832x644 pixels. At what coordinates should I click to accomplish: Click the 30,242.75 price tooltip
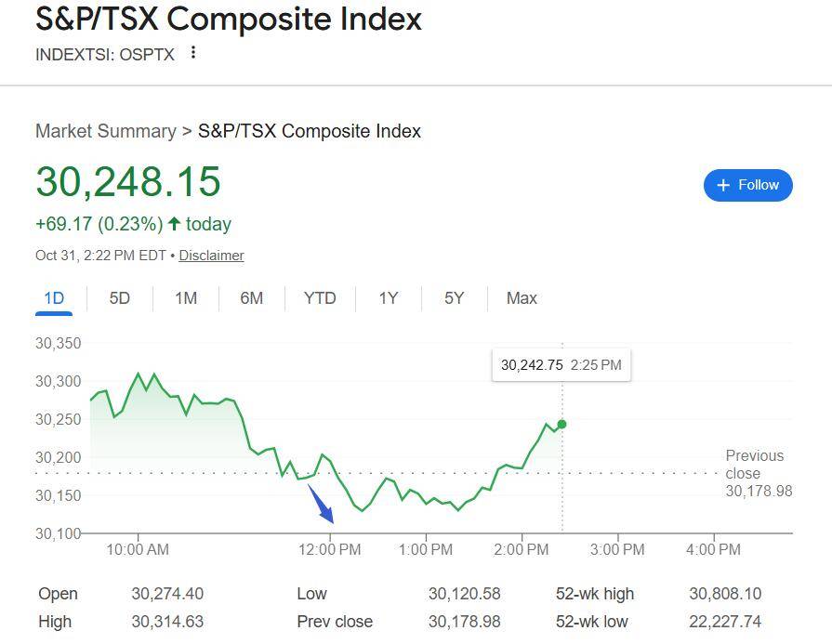point(561,365)
